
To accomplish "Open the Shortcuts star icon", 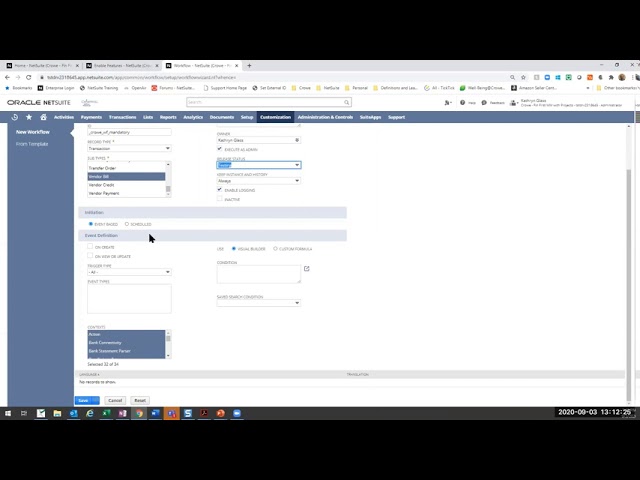I will click(29, 117).
